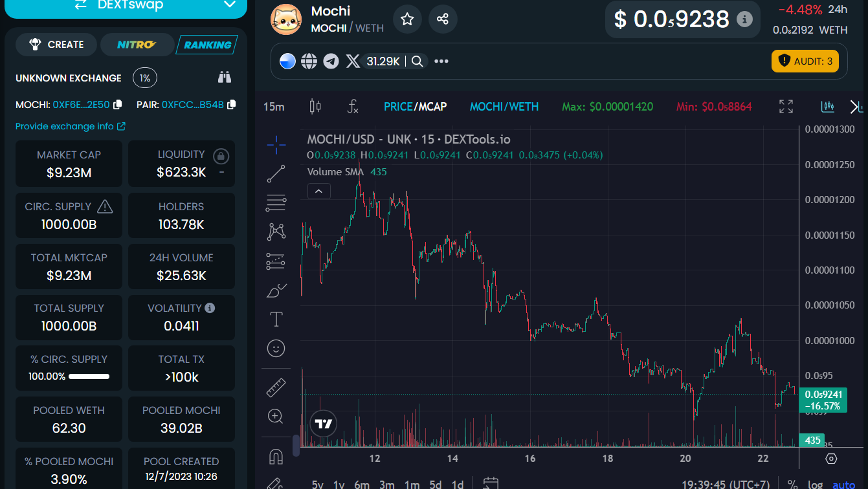Viewport: 868px width, 489px height.
Task: Open the 15m interval selector
Action: coord(273,107)
